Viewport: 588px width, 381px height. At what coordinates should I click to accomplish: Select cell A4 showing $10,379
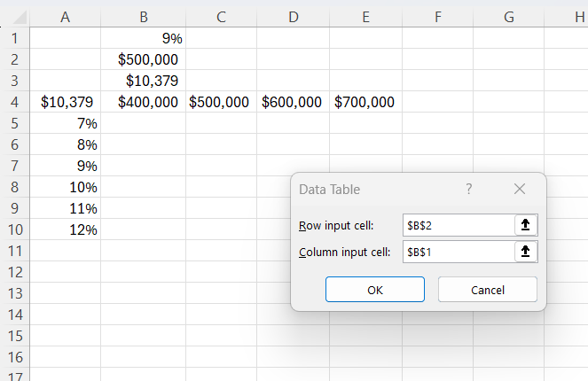tap(66, 102)
